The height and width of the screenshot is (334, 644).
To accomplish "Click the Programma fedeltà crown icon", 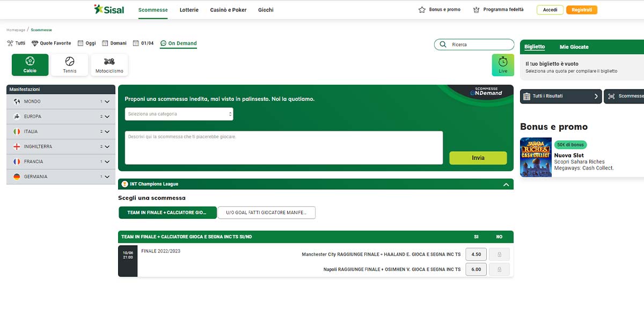I will (476, 10).
